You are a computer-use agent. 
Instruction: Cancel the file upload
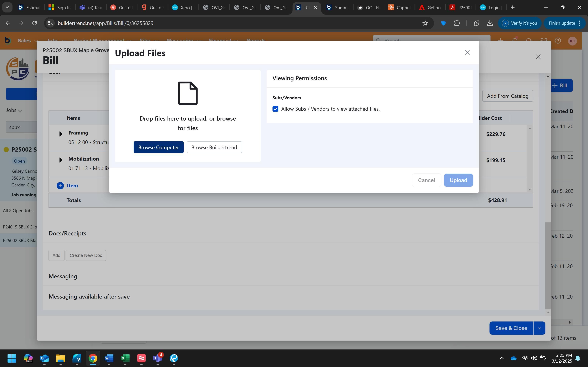tap(426, 180)
